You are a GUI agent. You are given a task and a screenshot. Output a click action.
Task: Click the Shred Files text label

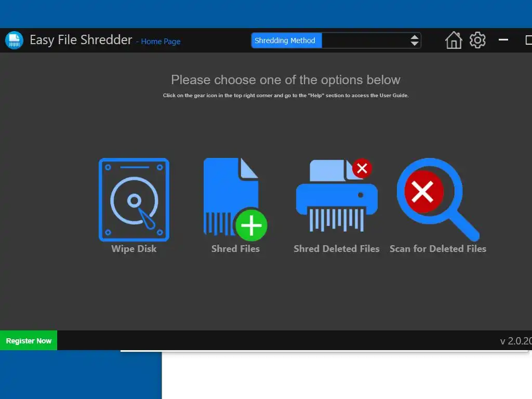[235, 249]
